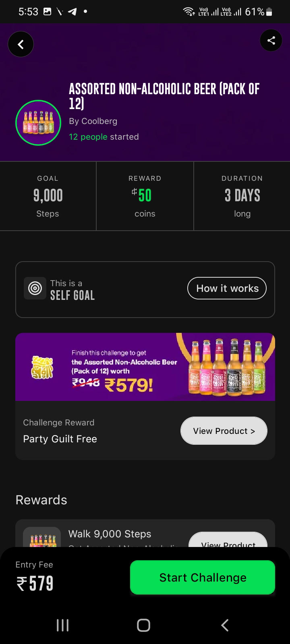Open Android recent apps navigation icon
The height and width of the screenshot is (644, 290).
point(62,625)
